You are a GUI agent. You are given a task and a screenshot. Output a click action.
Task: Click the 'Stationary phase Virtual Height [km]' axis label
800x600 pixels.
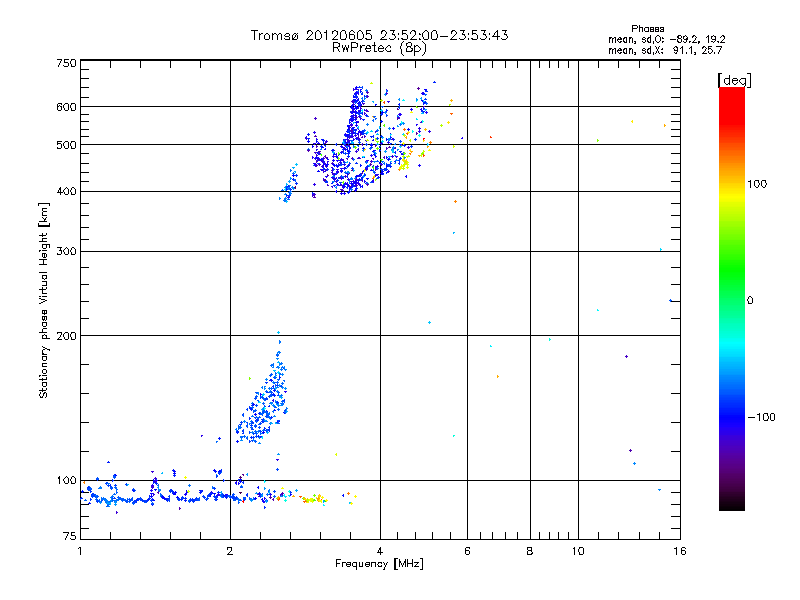pyautogui.click(x=44, y=300)
